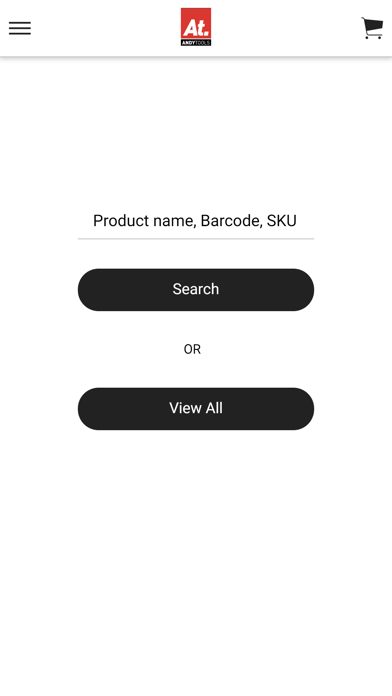Select the product search text box
Screen dimensions: 392x696
(x=196, y=221)
